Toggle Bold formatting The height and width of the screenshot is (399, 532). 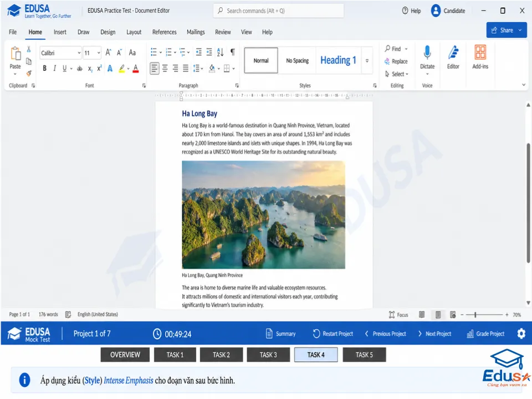(x=44, y=69)
